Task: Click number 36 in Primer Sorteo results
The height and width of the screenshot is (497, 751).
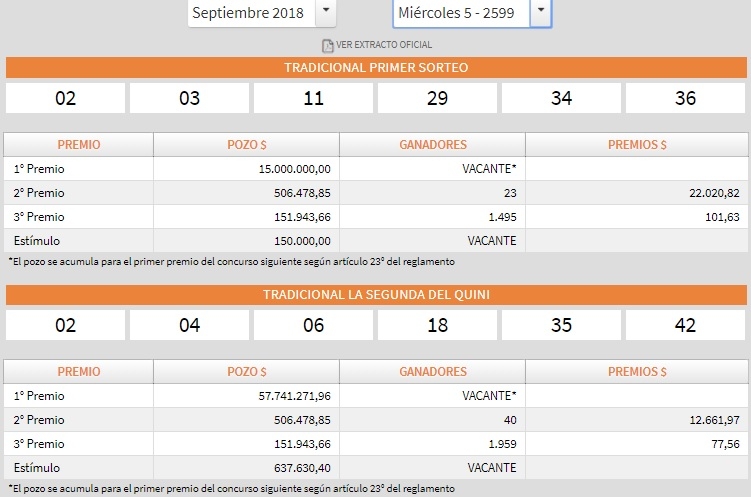Action: 685,98
